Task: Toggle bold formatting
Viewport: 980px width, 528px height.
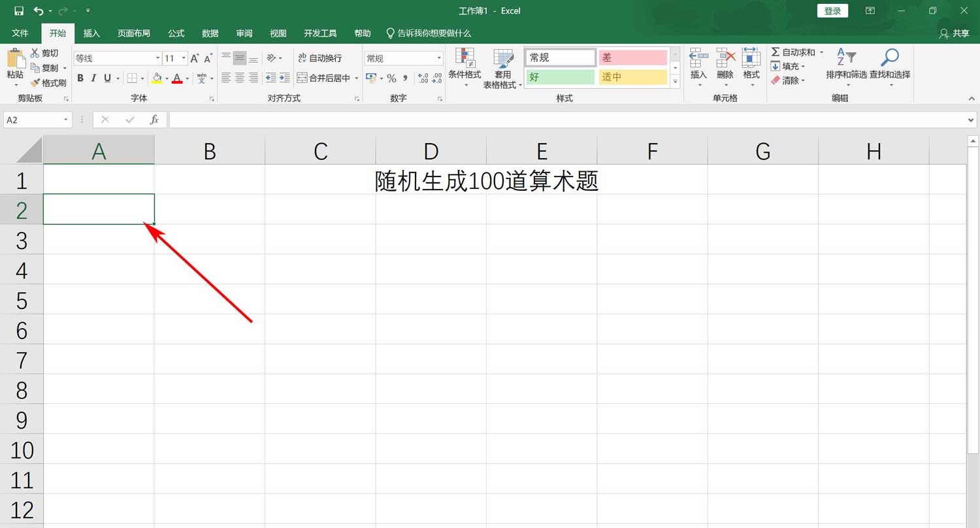Action: coord(80,78)
